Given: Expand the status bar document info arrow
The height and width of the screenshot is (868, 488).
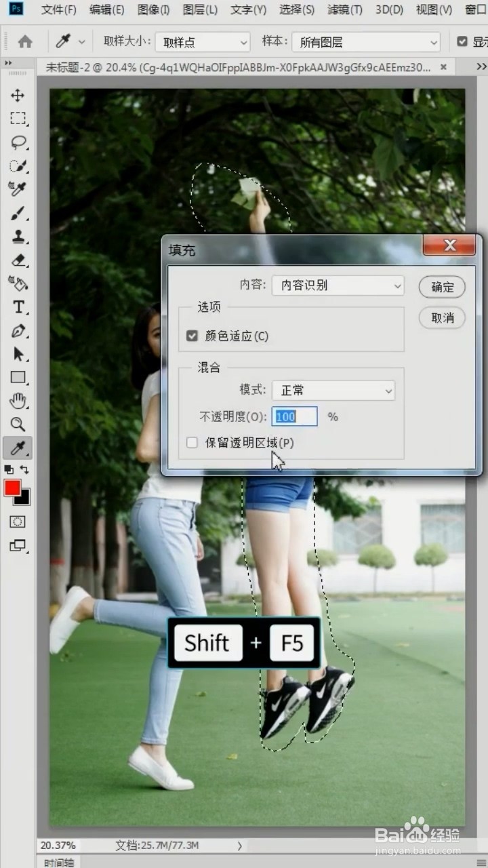Looking at the screenshot, I should 239,846.
